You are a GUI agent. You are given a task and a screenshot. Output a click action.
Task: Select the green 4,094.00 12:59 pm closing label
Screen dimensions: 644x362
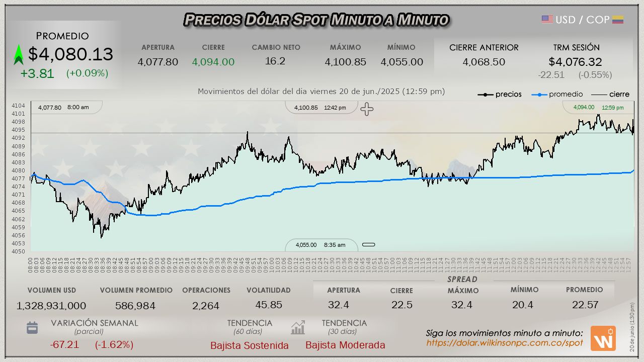tap(598, 108)
